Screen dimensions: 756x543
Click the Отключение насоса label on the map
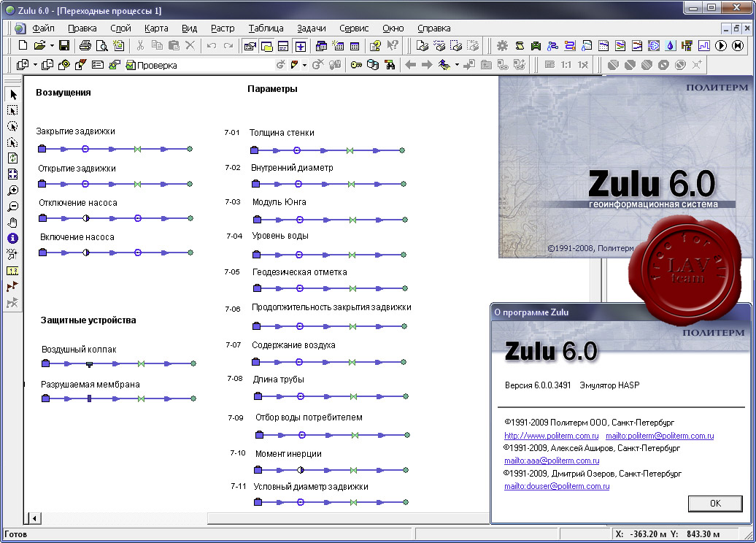pyautogui.click(x=78, y=203)
